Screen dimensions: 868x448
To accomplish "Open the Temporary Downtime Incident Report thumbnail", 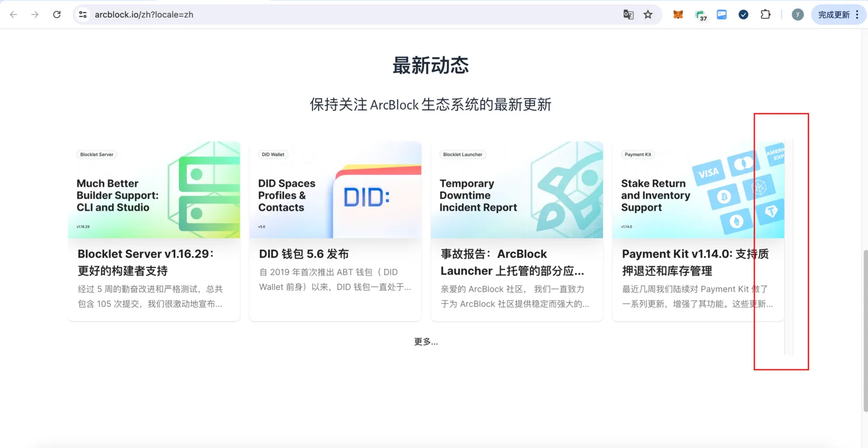I will [x=517, y=190].
